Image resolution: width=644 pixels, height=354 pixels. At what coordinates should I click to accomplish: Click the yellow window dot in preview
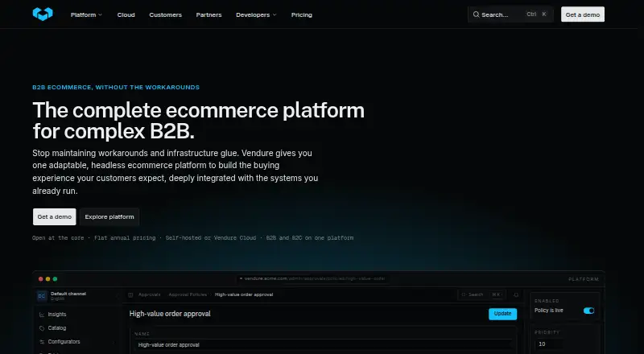click(47, 279)
